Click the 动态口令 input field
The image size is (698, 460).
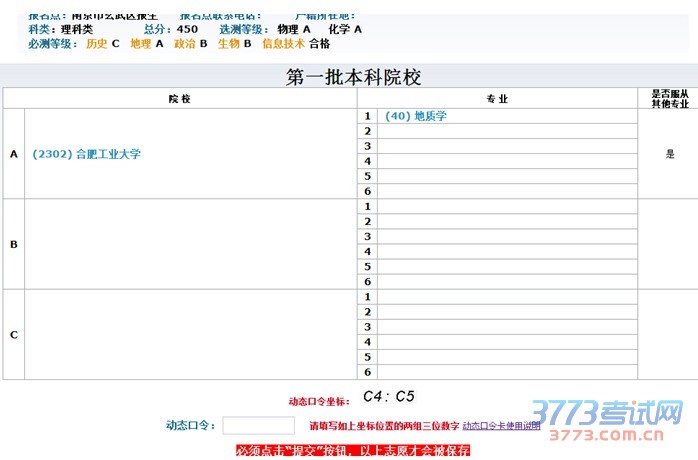[258, 425]
